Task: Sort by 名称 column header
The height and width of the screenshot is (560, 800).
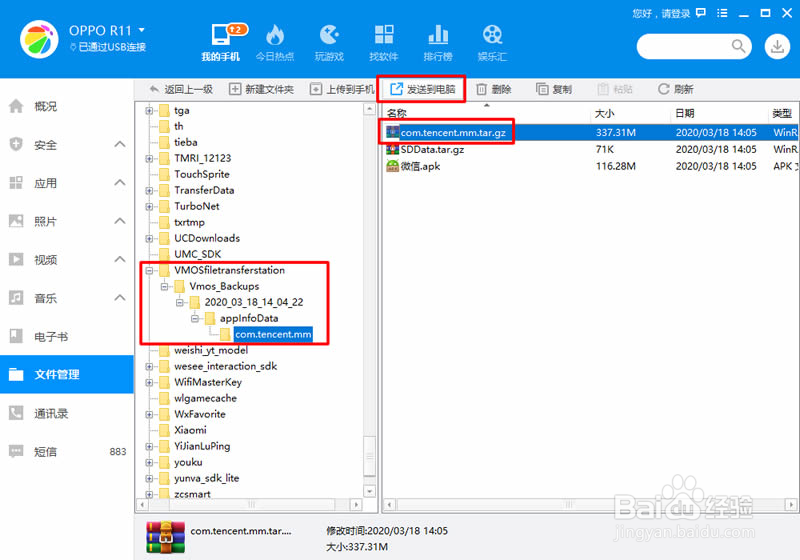Action: [x=396, y=113]
